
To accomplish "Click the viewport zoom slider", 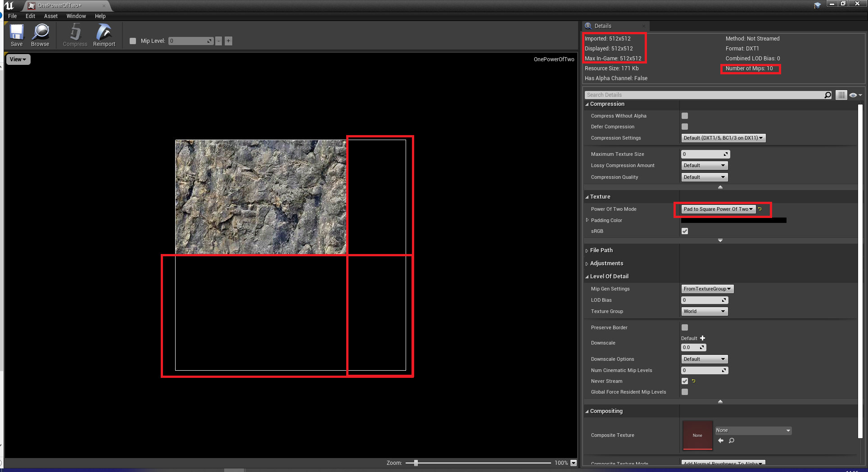I will pyautogui.click(x=478, y=463).
